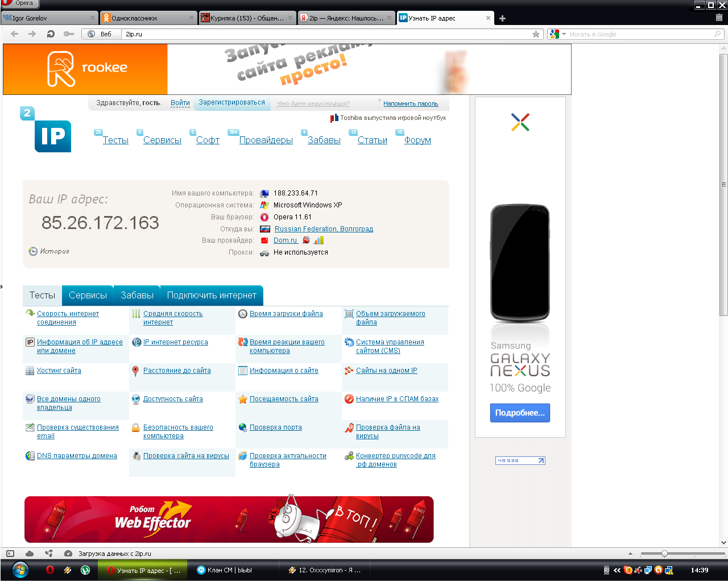
Task: Toggle Opera Turbo in the status bar
Action: coord(68,554)
